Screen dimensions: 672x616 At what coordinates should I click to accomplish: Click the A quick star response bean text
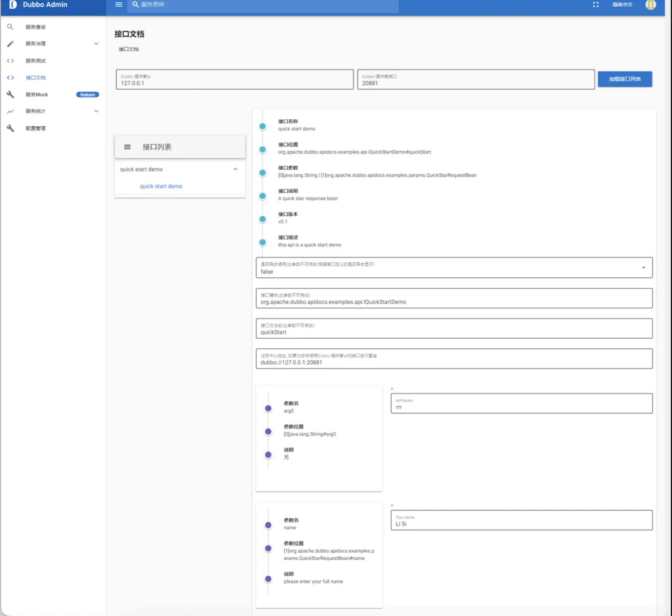(x=308, y=198)
